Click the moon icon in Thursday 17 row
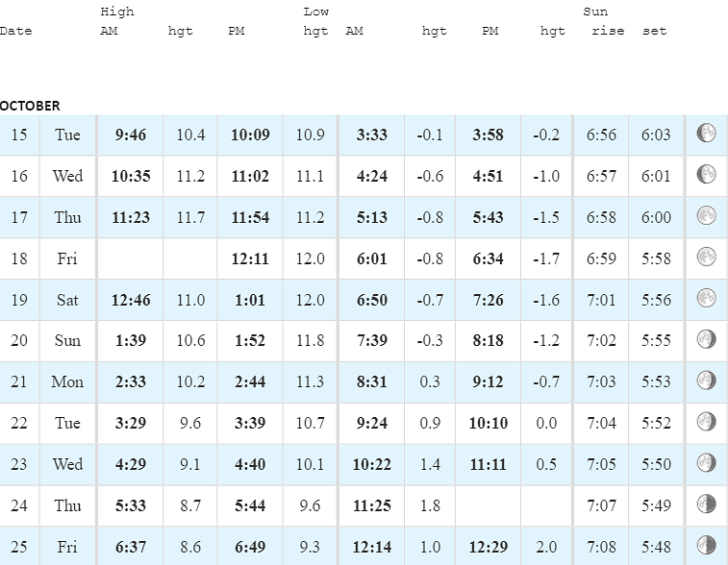The height and width of the screenshot is (565, 728). [707, 216]
